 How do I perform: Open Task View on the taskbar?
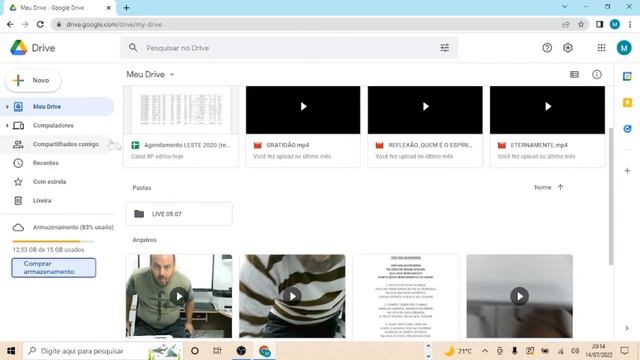tap(217, 351)
